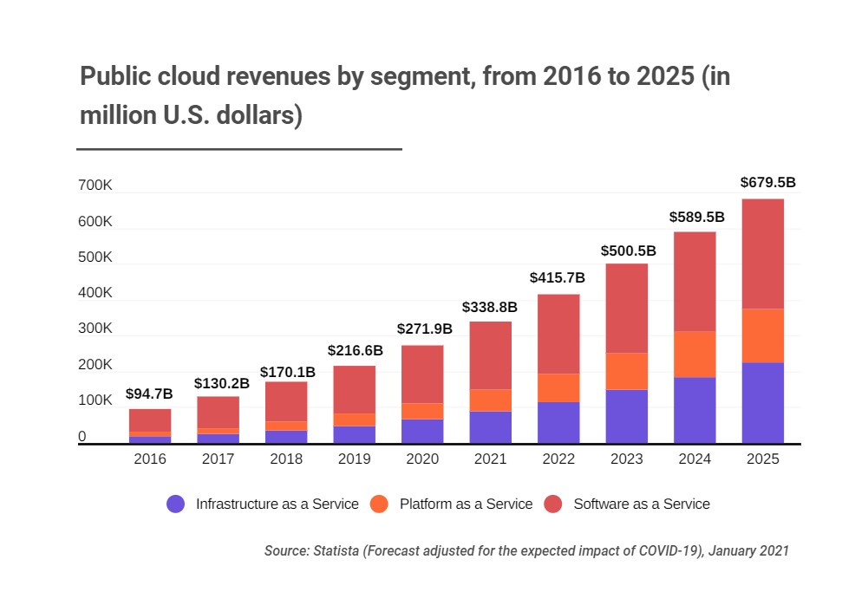868x592 pixels.
Task: Click the 2017 x-axis label
Action: coord(219,459)
